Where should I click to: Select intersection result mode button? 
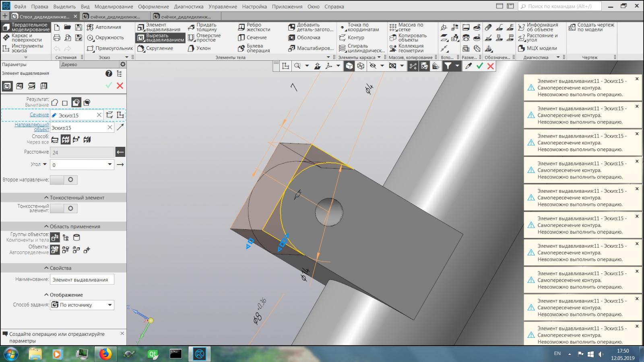(x=87, y=103)
